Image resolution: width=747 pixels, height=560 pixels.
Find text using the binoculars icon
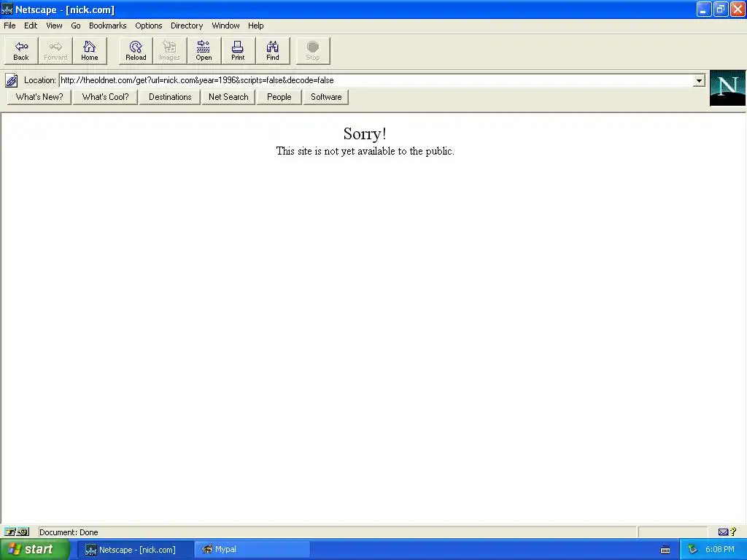pos(273,50)
